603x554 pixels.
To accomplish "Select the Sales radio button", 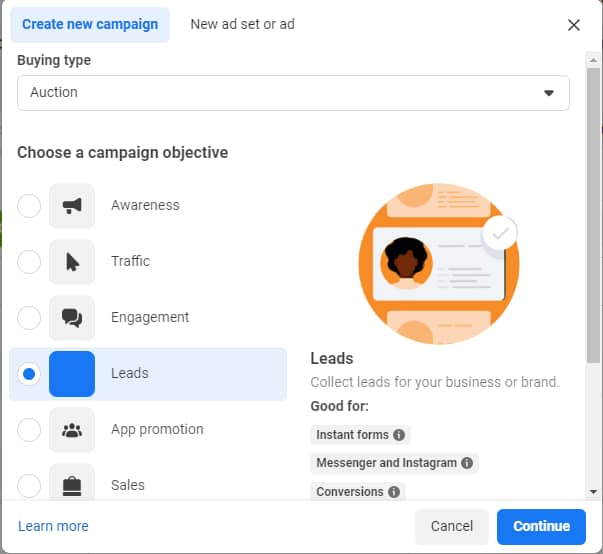I will pos(29,486).
